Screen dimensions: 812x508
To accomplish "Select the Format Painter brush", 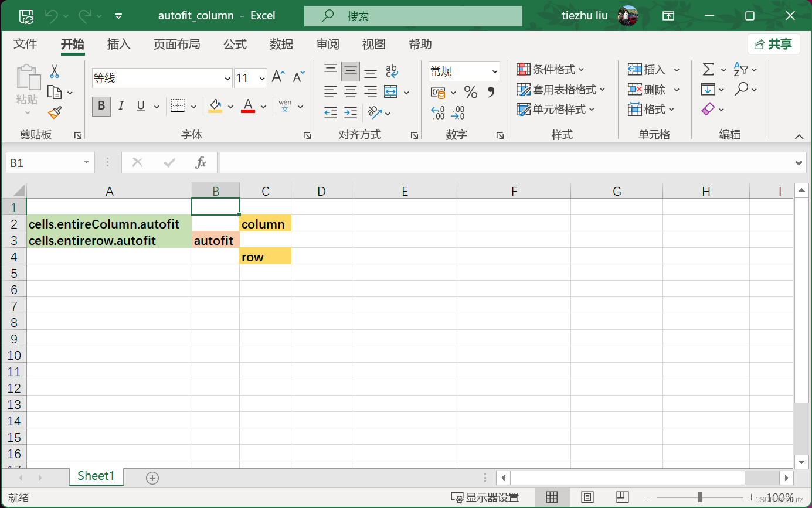I will (55, 112).
